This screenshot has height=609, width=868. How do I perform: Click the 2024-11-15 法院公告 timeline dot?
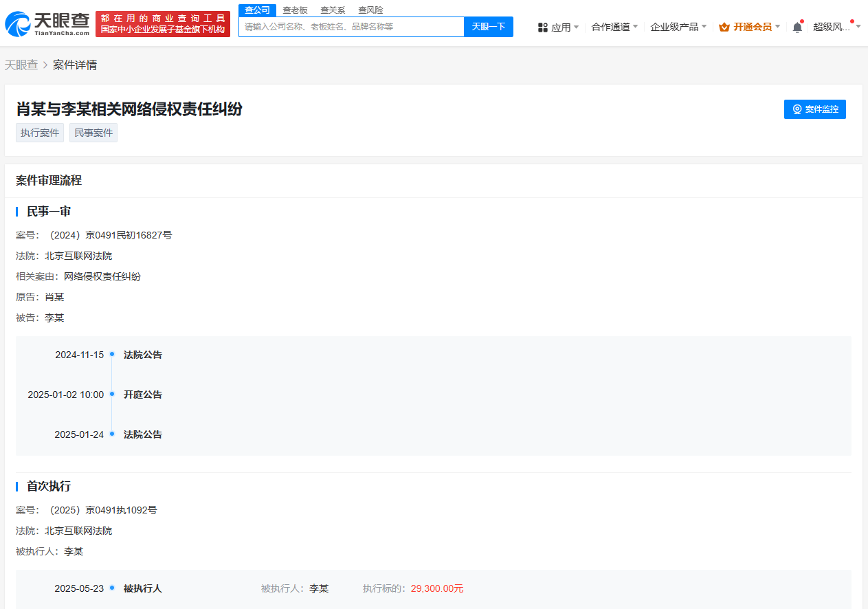(x=112, y=355)
